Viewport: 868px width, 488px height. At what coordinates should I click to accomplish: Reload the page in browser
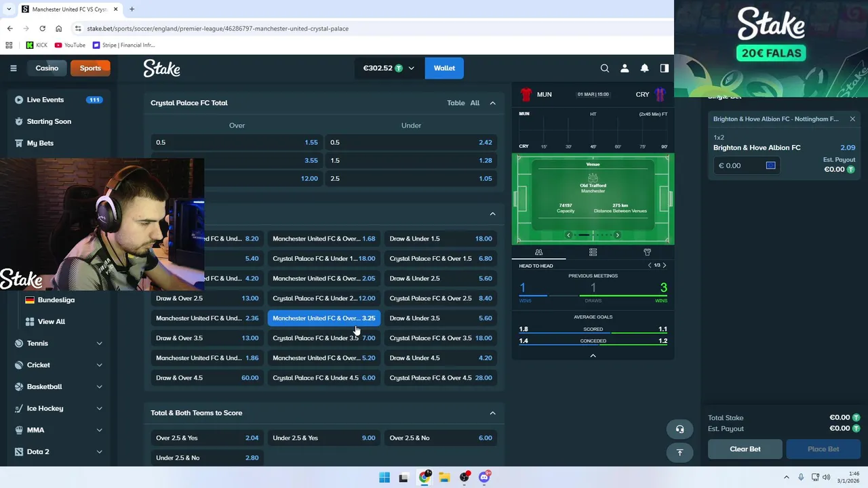pos(42,28)
